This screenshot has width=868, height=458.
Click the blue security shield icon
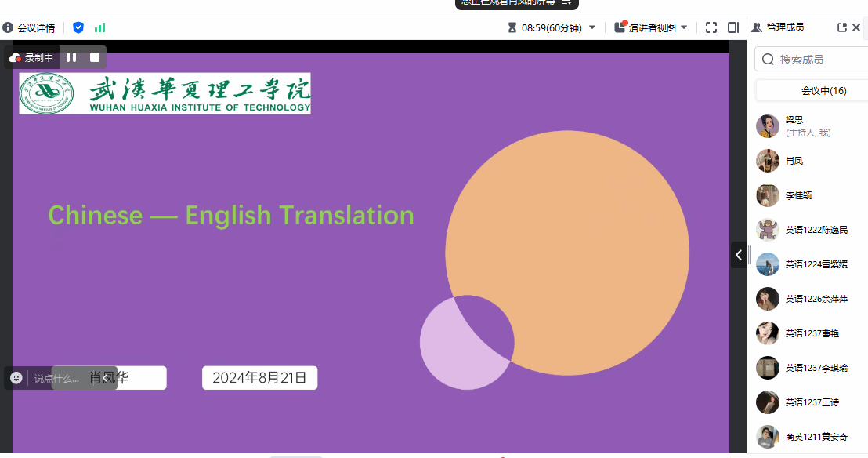78,27
